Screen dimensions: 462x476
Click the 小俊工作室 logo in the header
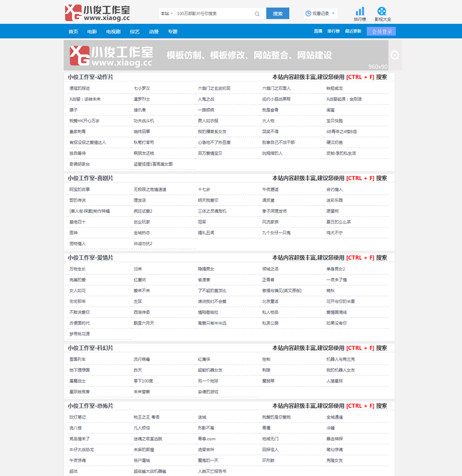pos(98,13)
